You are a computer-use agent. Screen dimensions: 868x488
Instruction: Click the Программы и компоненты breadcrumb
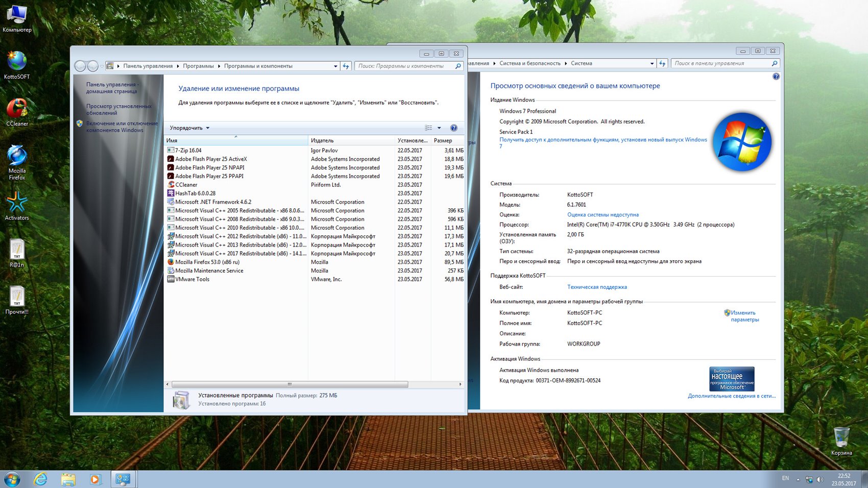(258, 66)
